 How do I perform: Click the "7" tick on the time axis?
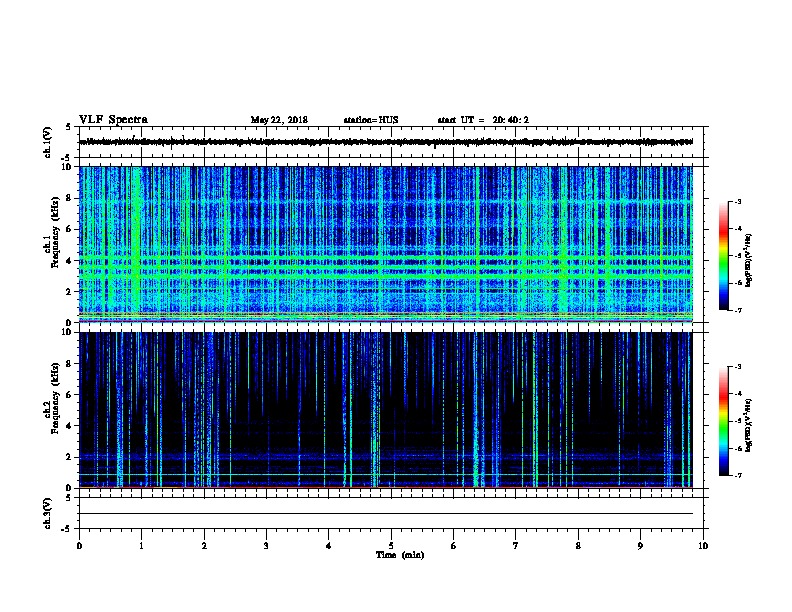coord(516,546)
